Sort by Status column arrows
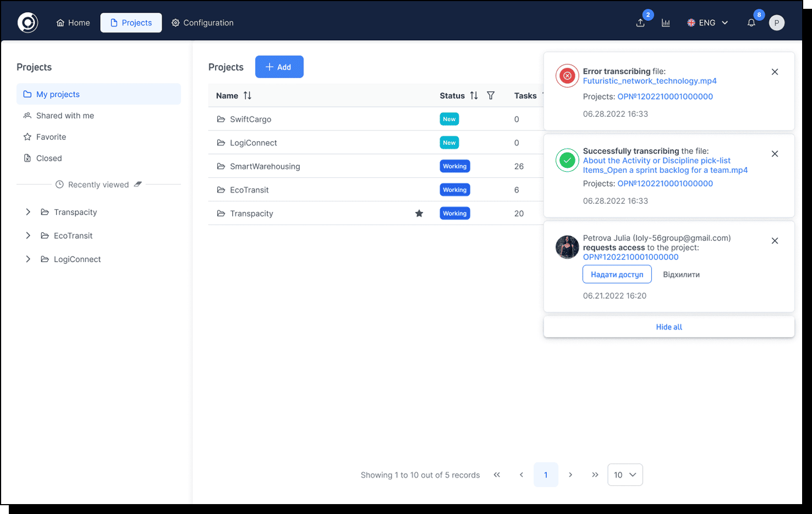Viewport: 812px width, 514px height. coord(474,96)
